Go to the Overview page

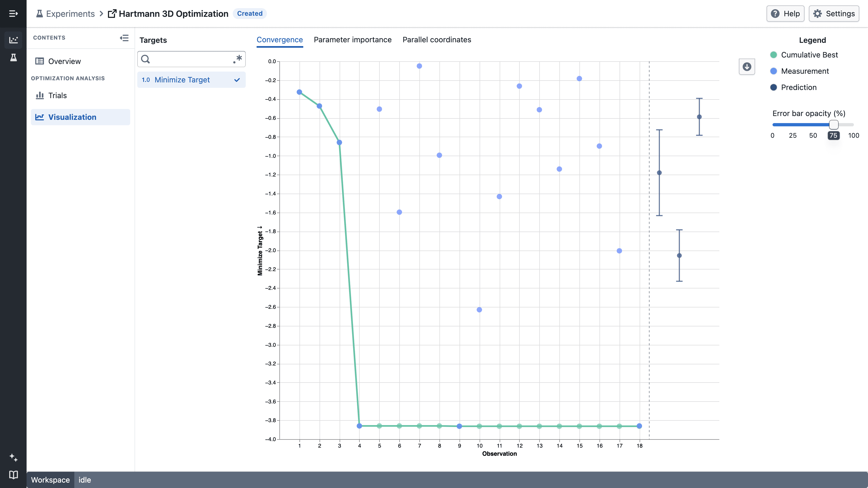81,61
